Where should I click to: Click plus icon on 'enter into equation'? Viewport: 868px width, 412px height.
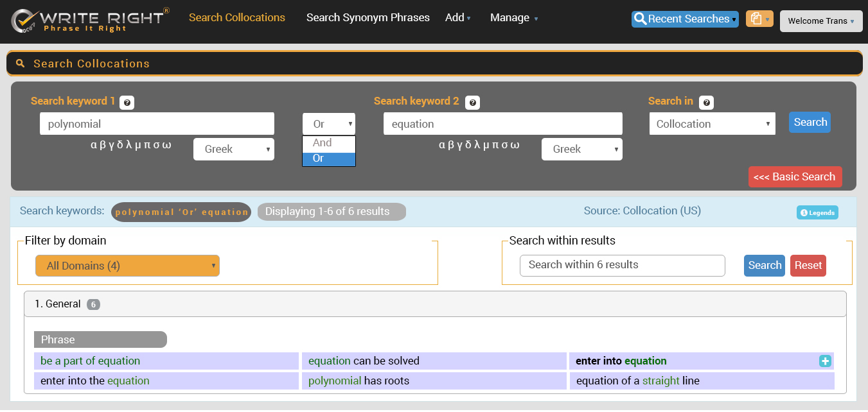tap(825, 361)
